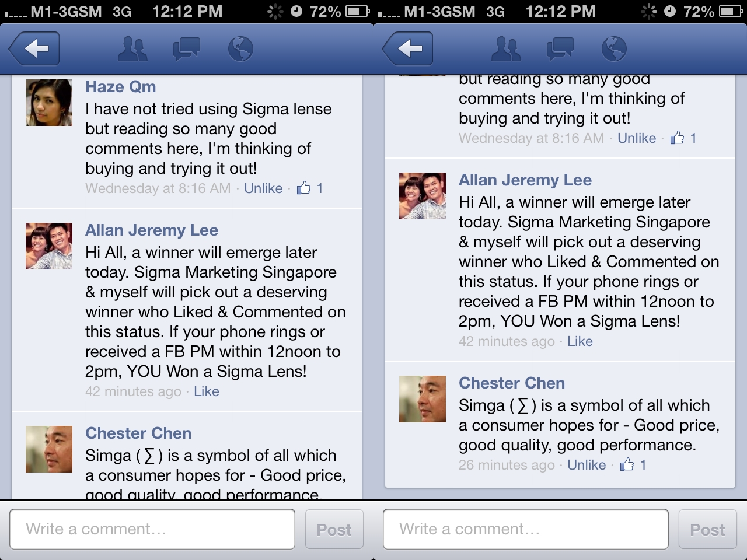Like Allan Jeremy Lee's comment in the left screenshot
Image resolution: width=747 pixels, height=560 pixels.
tap(207, 391)
